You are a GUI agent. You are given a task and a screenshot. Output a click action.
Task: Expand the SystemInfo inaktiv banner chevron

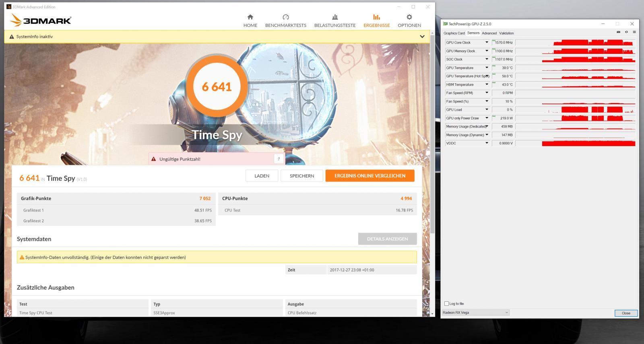(422, 37)
